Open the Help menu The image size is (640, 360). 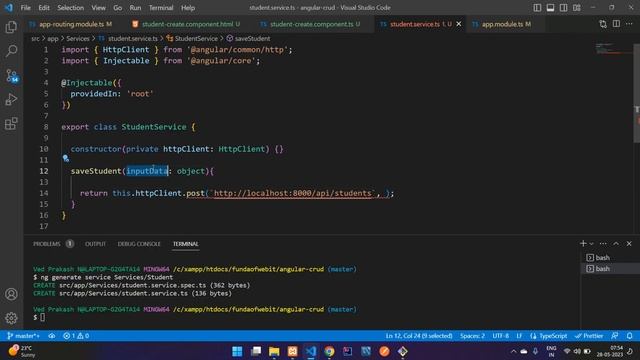click(x=188, y=8)
